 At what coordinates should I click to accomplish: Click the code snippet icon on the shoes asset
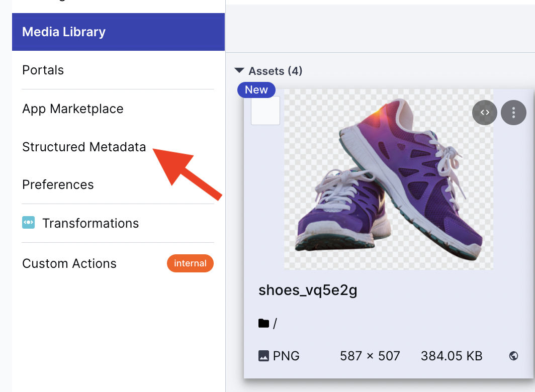(x=485, y=113)
